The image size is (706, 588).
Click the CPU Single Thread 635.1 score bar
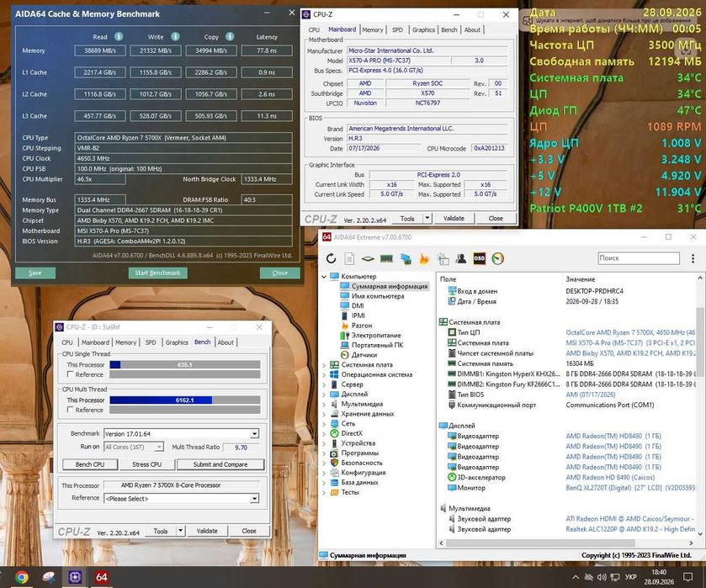(x=184, y=365)
